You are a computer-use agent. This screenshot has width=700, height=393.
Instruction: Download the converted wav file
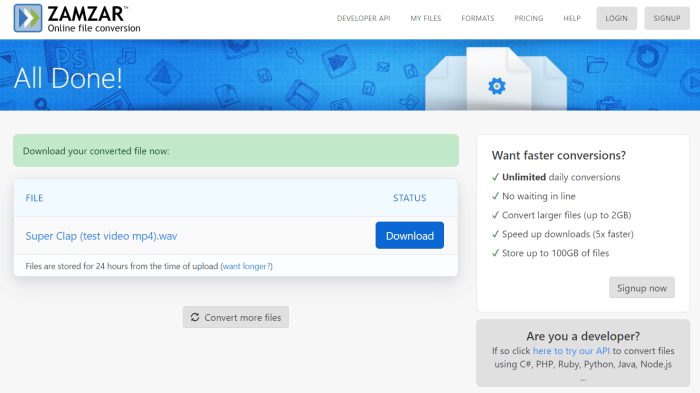409,235
